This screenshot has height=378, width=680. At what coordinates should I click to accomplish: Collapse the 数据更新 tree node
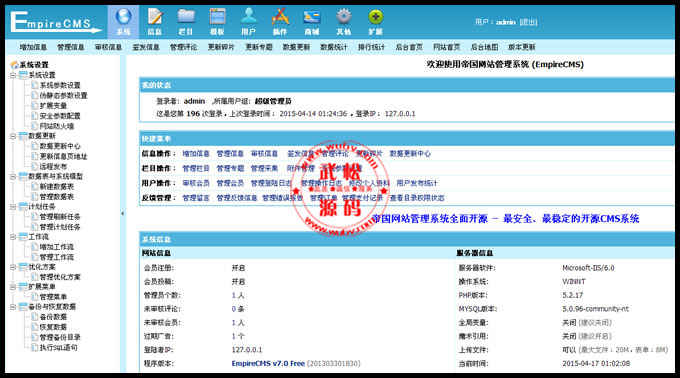[13, 136]
